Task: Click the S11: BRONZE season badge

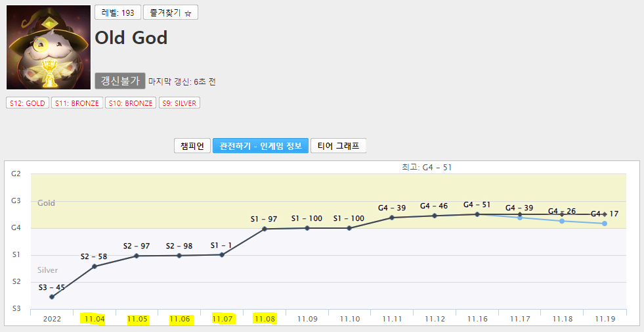Action: pos(77,103)
